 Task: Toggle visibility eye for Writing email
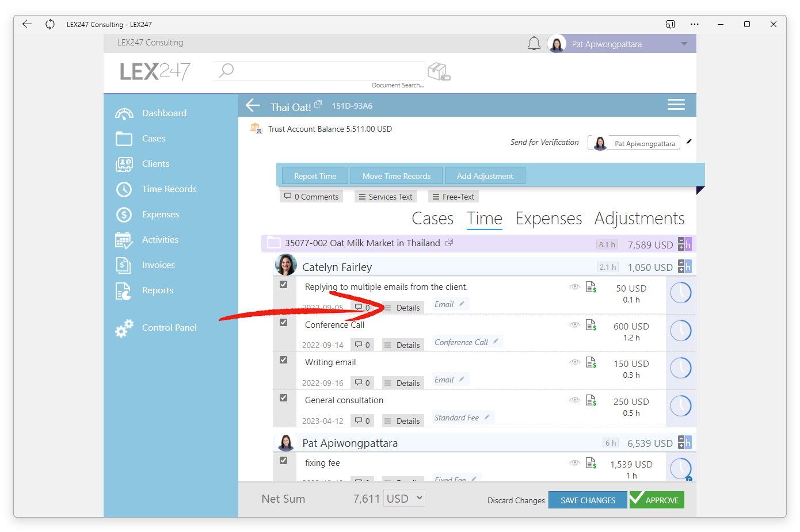[x=574, y=362]
